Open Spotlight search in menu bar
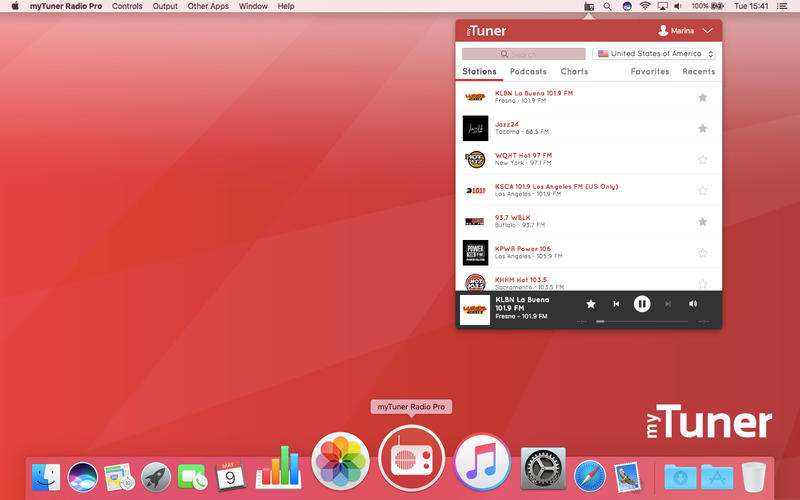 (607, 6)
